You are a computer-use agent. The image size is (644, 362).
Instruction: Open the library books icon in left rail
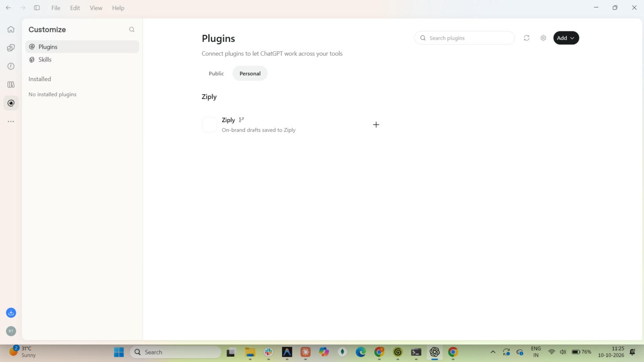coord(11,84)
